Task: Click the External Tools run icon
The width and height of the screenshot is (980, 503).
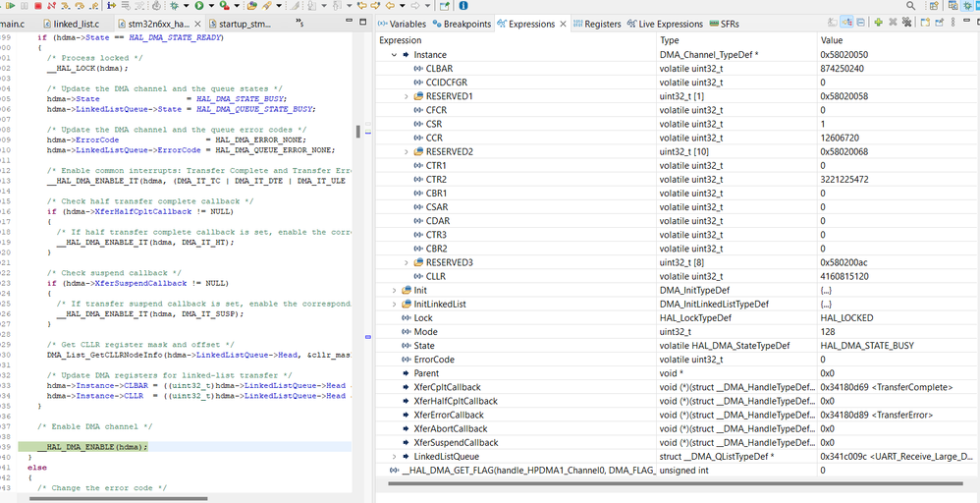Action: (x=224, y=6)
